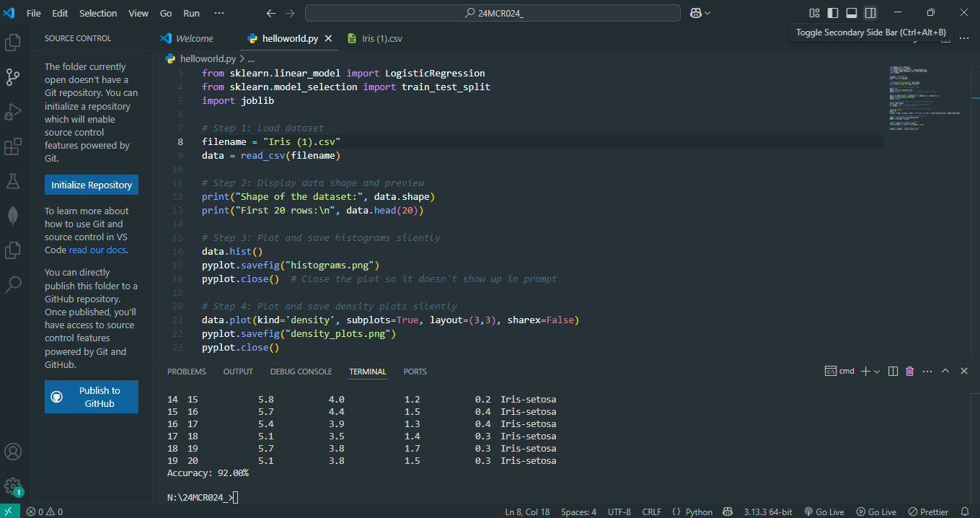Open the Explorer view in activity bar
The height and width of the screenshot is (518, 980).
(x=13, y=43)
